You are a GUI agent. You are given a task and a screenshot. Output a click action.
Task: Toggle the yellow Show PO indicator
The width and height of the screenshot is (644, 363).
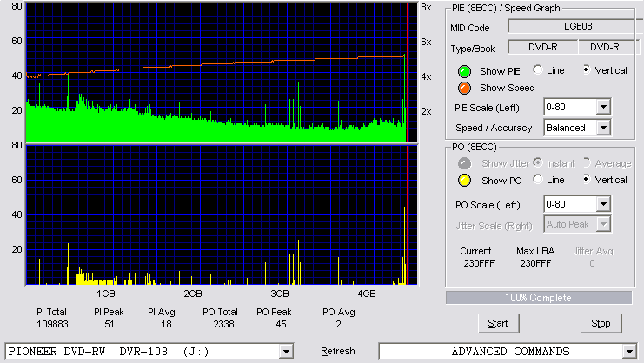click(x=464, y=181)
